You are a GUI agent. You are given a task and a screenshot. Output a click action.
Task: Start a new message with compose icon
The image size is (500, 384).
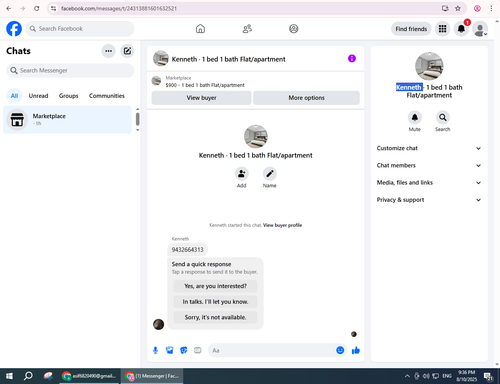point(127,51)
